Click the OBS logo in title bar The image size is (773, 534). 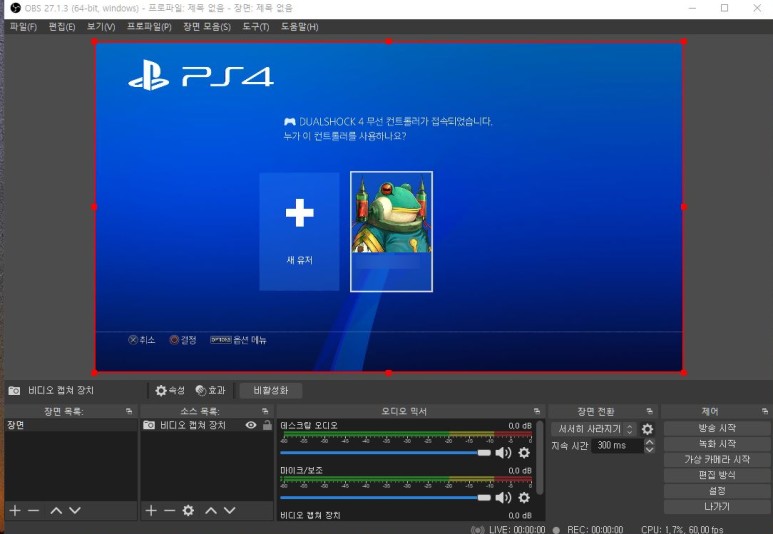click(x=15, y=8)
